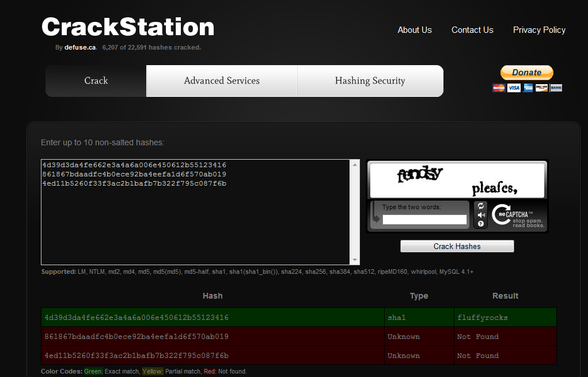The image size is (588, 377).
Task: Switch to the audio CAPTCHA challenge
Action: point(481,215)
